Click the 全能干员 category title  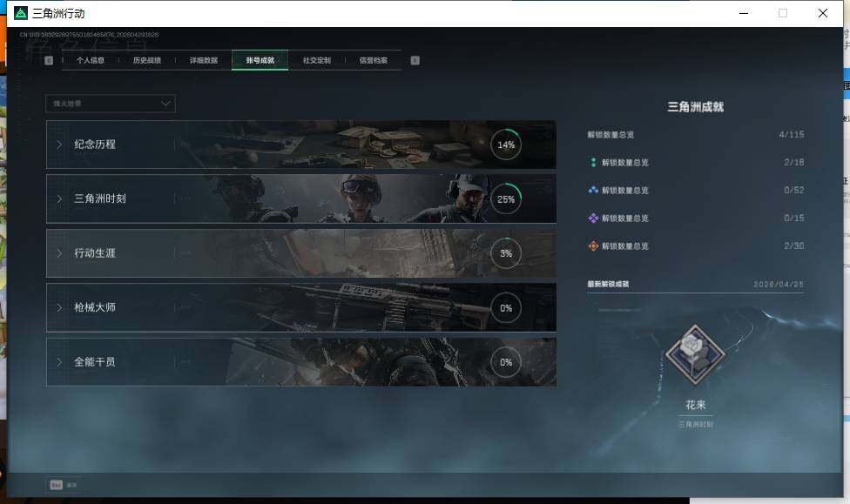[95, 361]
